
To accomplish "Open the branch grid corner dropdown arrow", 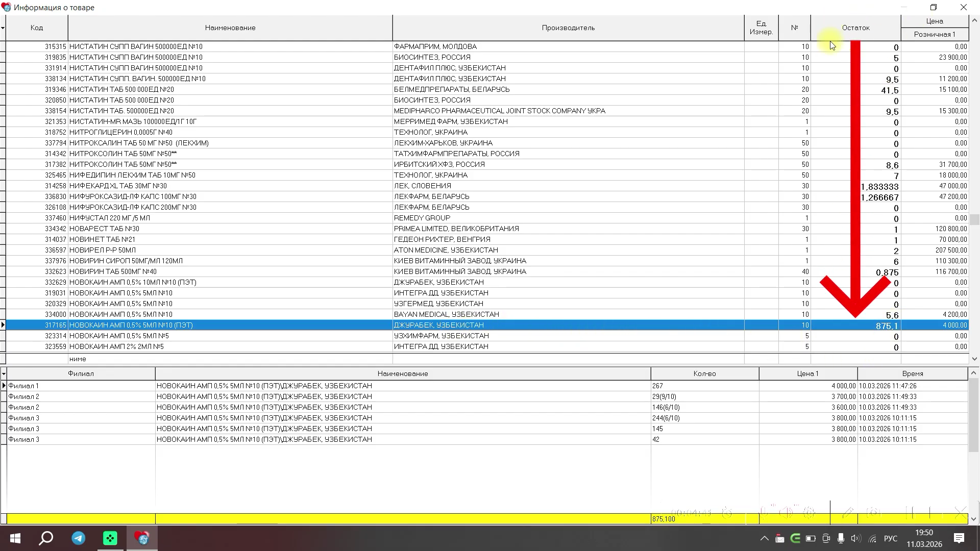I will coord(3,374).
